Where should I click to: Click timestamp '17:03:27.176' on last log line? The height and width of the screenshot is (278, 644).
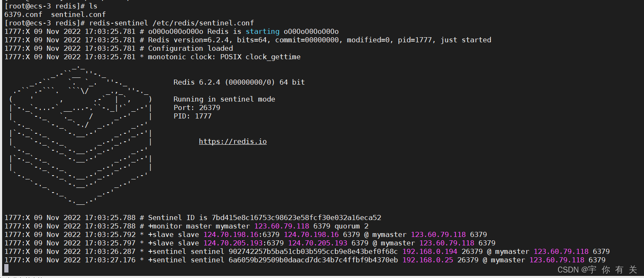(x=110, y=260)
